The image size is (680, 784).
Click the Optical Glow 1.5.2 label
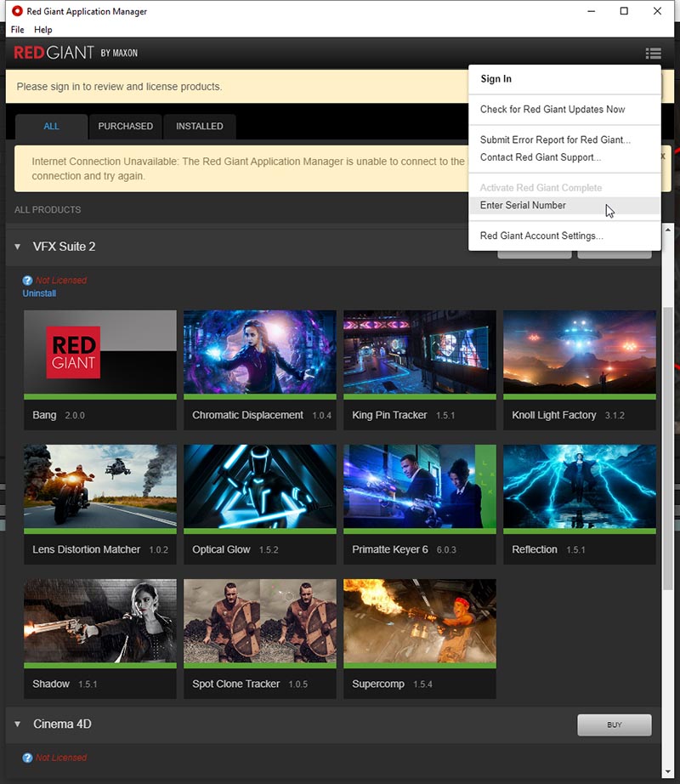click(235, 550)
